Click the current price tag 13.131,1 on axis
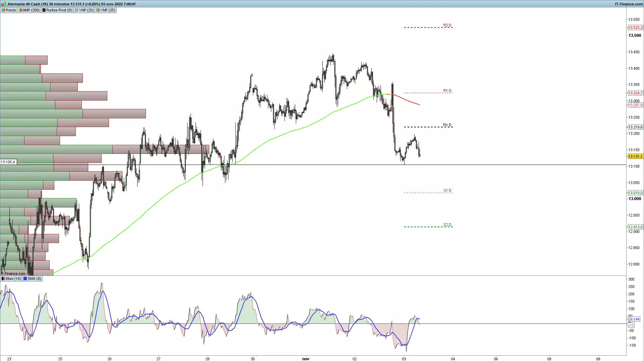 tap(635, 157)
